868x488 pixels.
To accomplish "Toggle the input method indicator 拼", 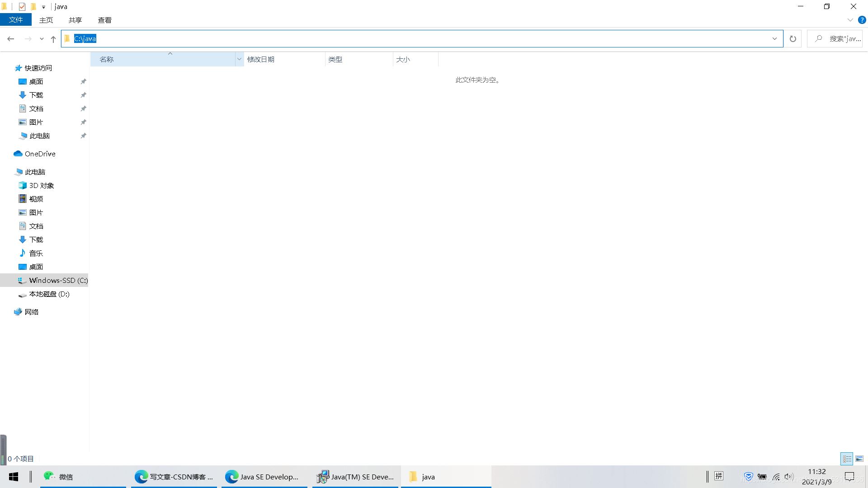I will [719, 476].
